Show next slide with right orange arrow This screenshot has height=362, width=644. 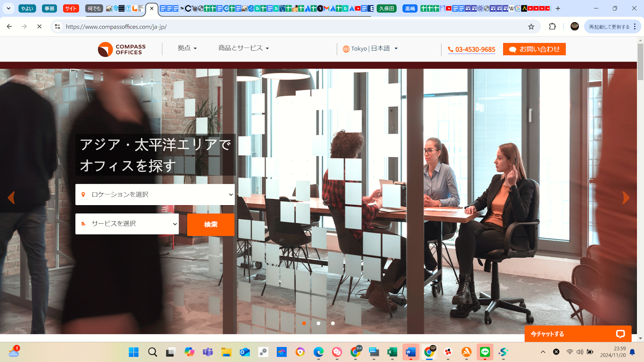pyautogui.click(x=626, y=197)
